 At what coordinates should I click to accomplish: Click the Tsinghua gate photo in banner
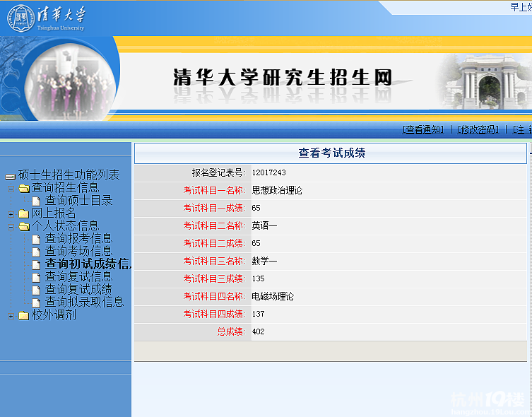pos(485,81)
